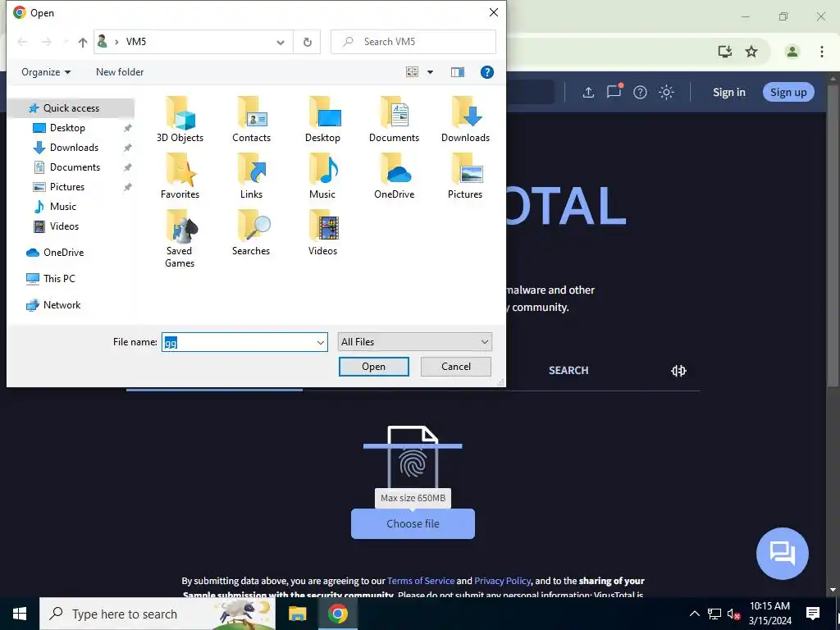Bookmark this page with star icon
The width and height of the screenshot is (840, 630).
pos(751,52)
